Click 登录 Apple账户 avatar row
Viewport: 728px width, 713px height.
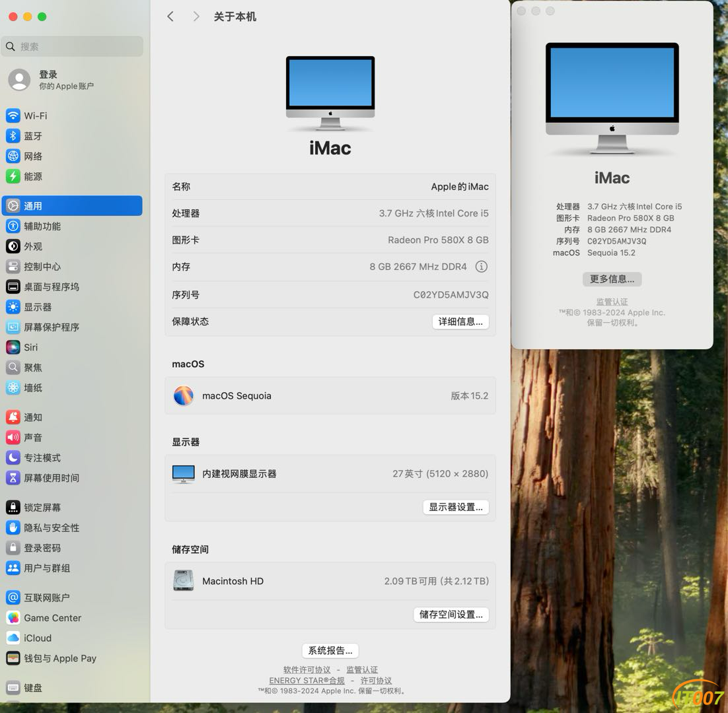(73, 80)
